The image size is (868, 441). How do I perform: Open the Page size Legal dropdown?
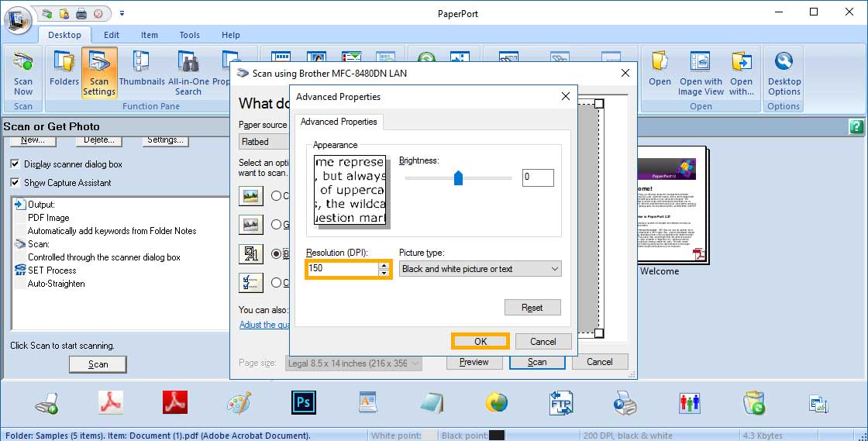coord(354,363)
